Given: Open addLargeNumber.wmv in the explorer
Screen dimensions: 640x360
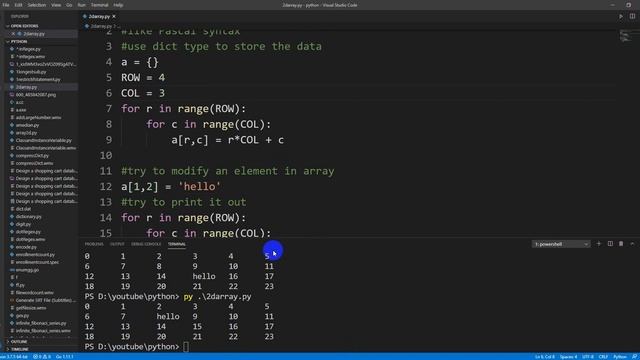Looking at the screenshot, I should [38, 117].
